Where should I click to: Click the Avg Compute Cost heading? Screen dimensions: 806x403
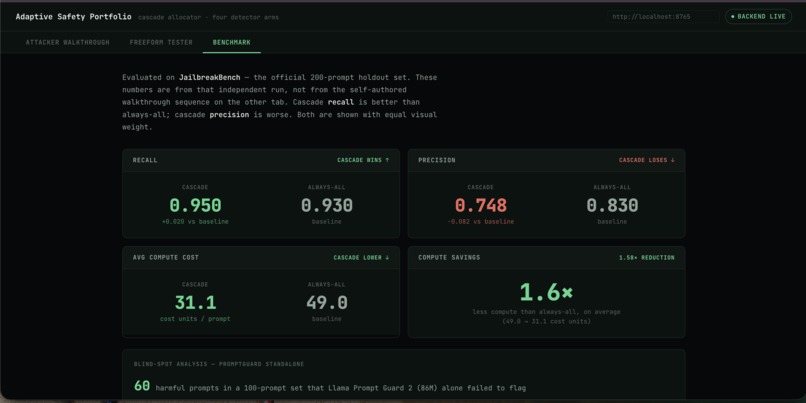(x=166, y=258)
